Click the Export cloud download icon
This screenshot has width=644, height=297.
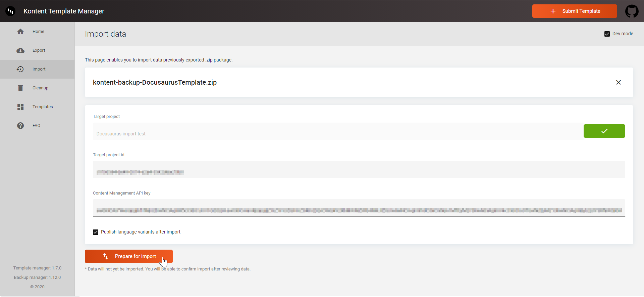[20, 50]
